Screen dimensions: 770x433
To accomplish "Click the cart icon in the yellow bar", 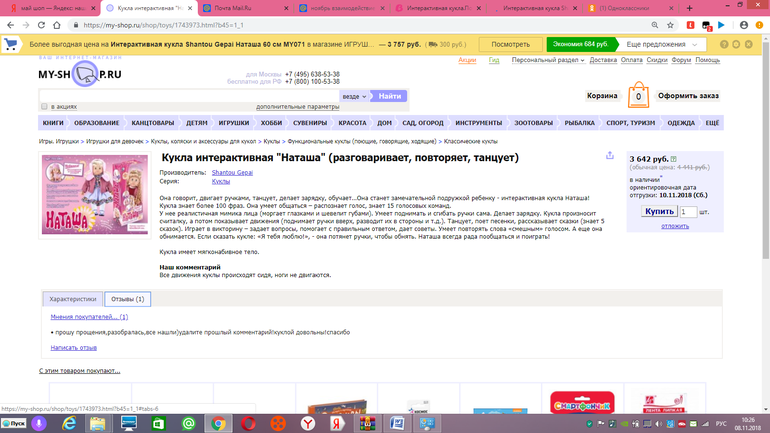I will (x=12, y=45).
